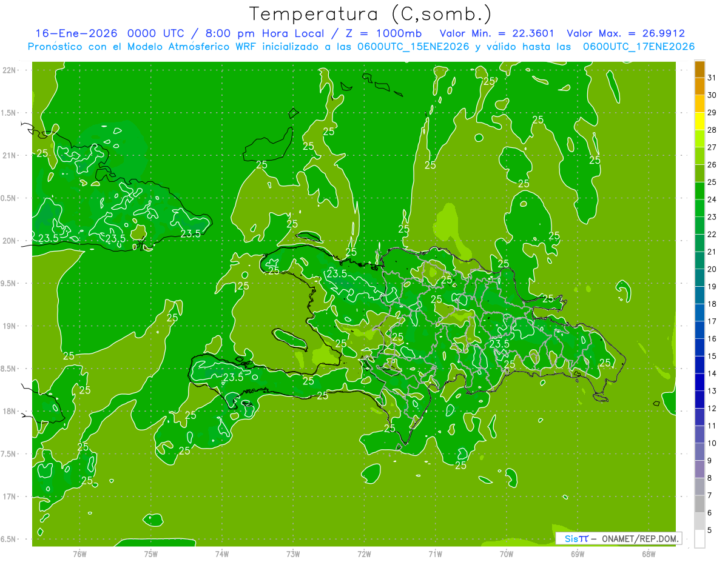Click the legend value '14'
The image size is (728, 562).
tap(712, 373)
